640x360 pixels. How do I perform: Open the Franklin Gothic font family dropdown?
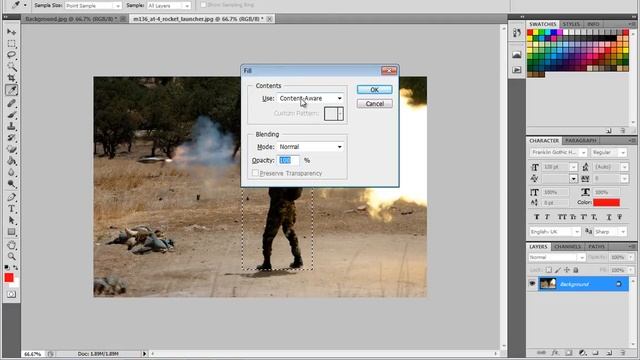(558, 152)
